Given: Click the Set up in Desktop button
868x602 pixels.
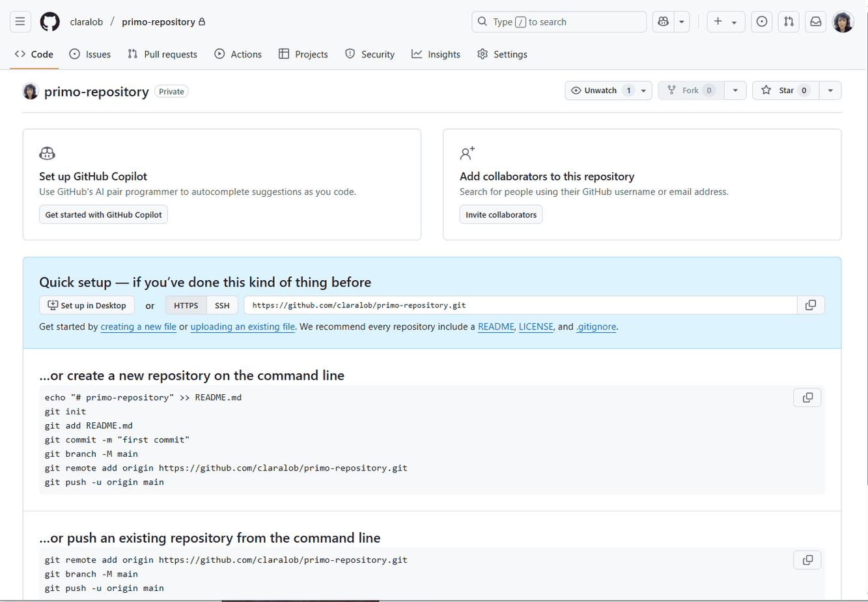Looking at the screenshot, I should coord(87,305).
